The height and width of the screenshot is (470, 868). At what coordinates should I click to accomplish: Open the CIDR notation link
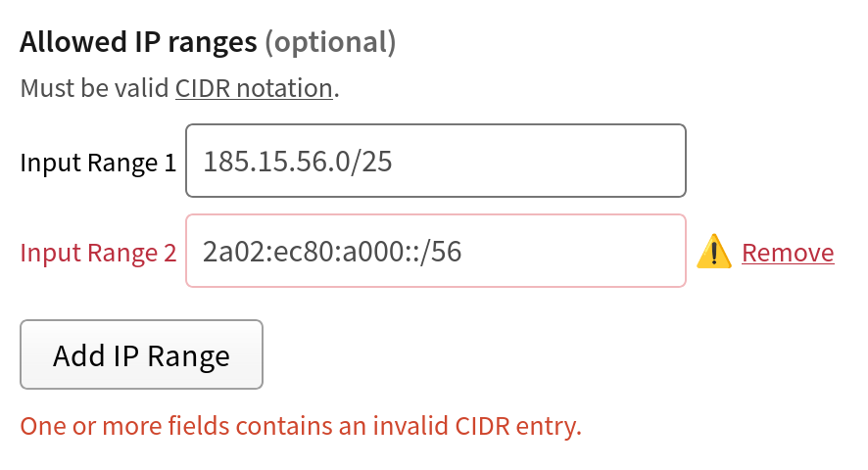[254, 88]
